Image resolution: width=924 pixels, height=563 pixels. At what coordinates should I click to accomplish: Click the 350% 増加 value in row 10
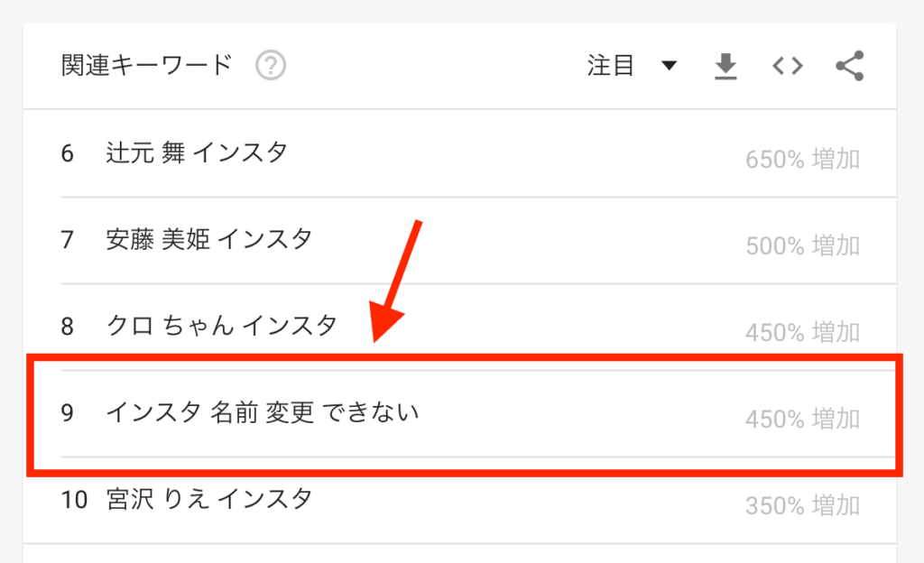pyautogui.click(x=802, y=505)
